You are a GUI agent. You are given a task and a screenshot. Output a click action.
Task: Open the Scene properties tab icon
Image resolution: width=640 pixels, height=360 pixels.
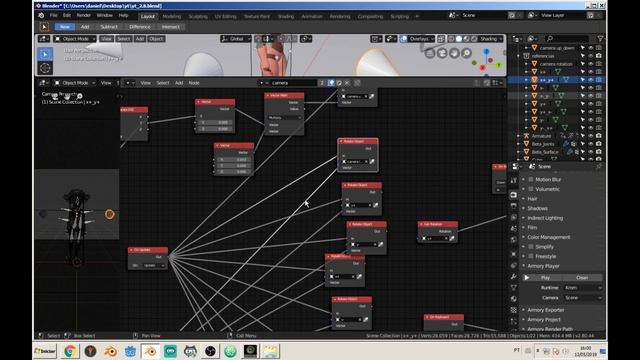tap(513, 229)
